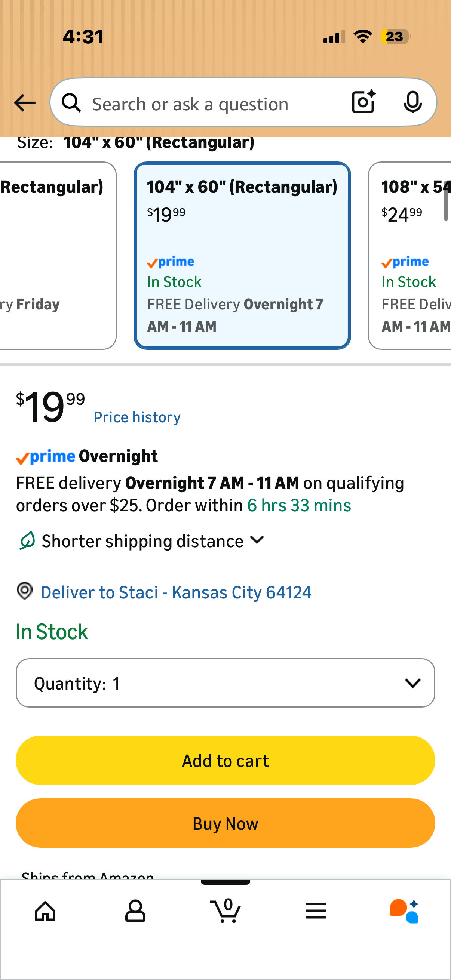
Task: Tap the delivery location pin icon
Action: pyautogui.click(x=25, y=591)
